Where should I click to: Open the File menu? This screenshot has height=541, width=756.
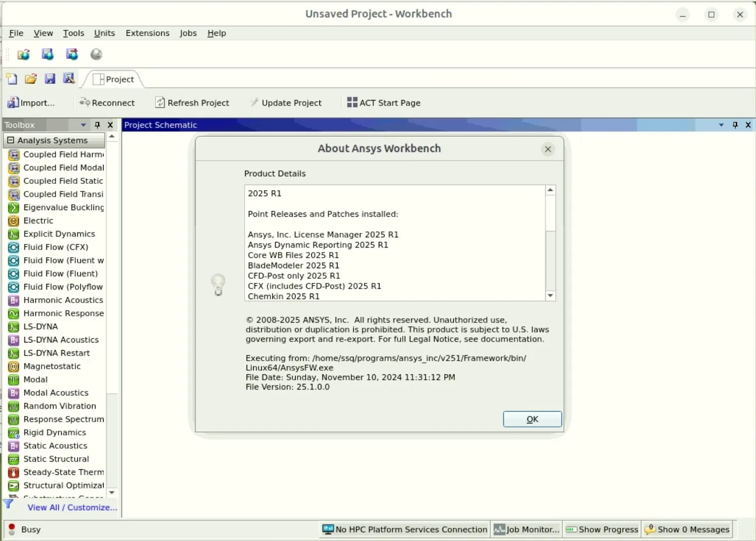coord(16,33)
